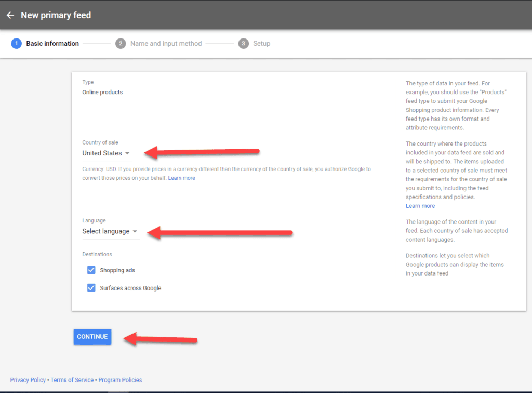Viewport: 532px width, 393px height.
Task: Click the Basic information step label
Action: point(52,43)
